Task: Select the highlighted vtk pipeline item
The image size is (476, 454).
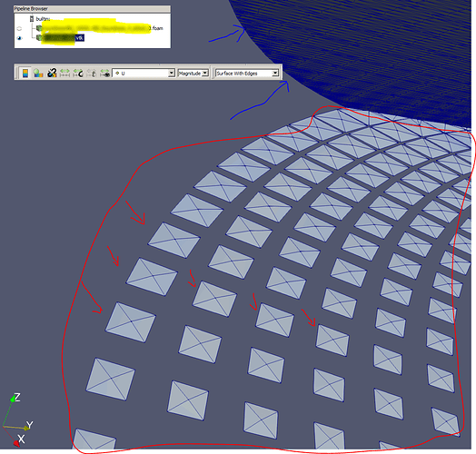Action: [x=64, y=38]
